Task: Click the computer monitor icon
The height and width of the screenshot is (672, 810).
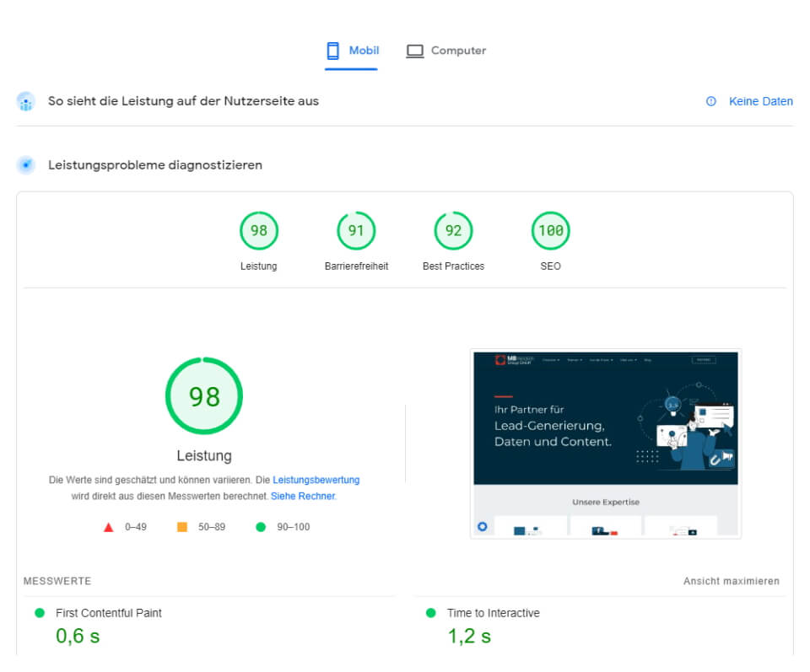Action: (x=414, y=51)
